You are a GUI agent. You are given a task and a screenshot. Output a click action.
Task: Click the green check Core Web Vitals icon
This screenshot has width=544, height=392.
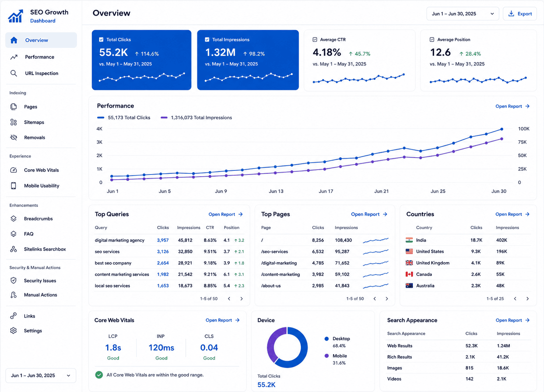(x=99, y=375)
